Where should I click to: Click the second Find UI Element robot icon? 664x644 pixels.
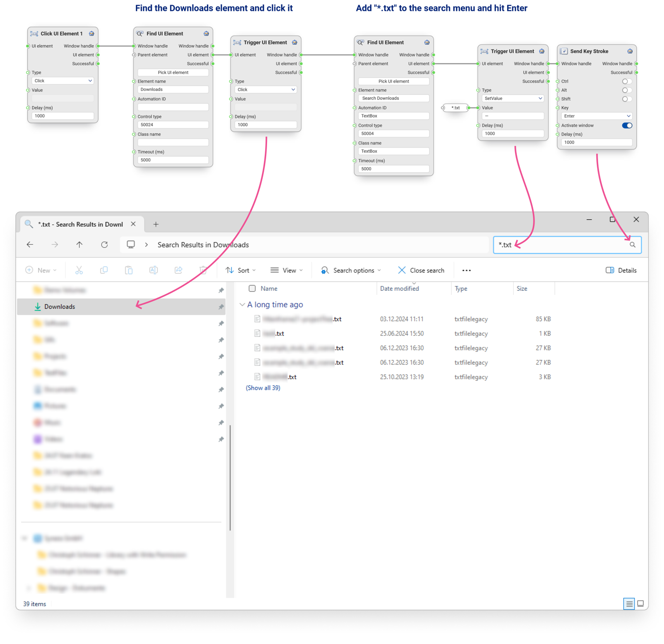(427, 42)
